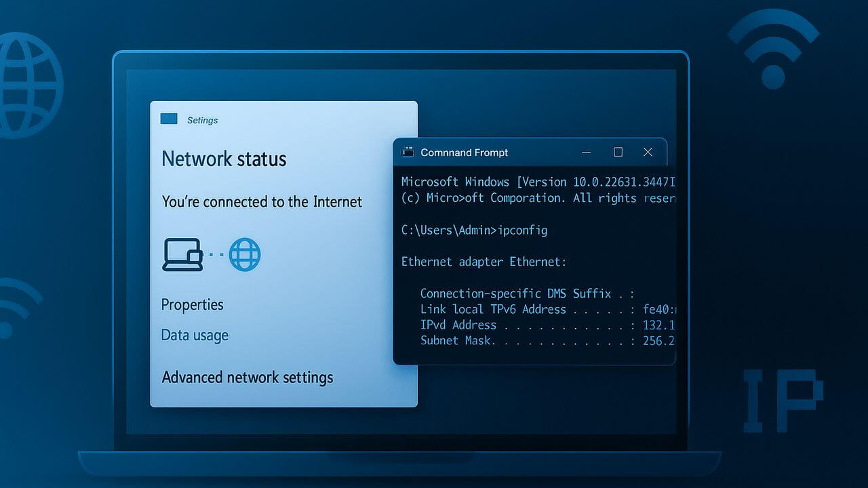868x488 pixels.
Task: Open Properties in Network status
Action: click(x=192, y=305)
